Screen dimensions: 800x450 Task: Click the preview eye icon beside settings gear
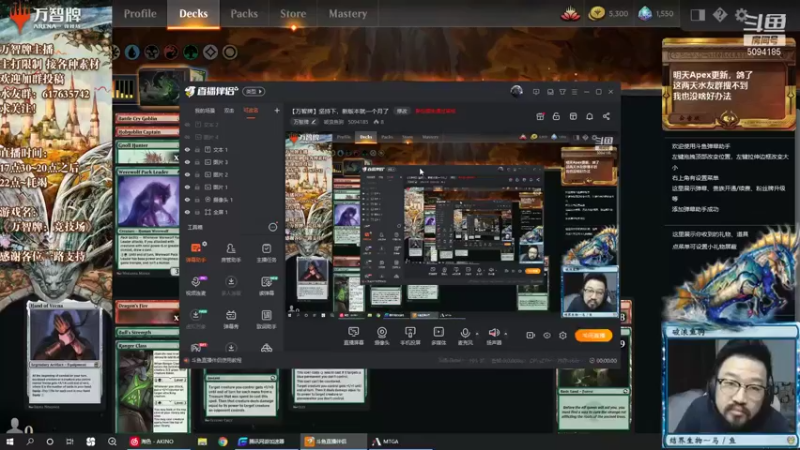547,335
